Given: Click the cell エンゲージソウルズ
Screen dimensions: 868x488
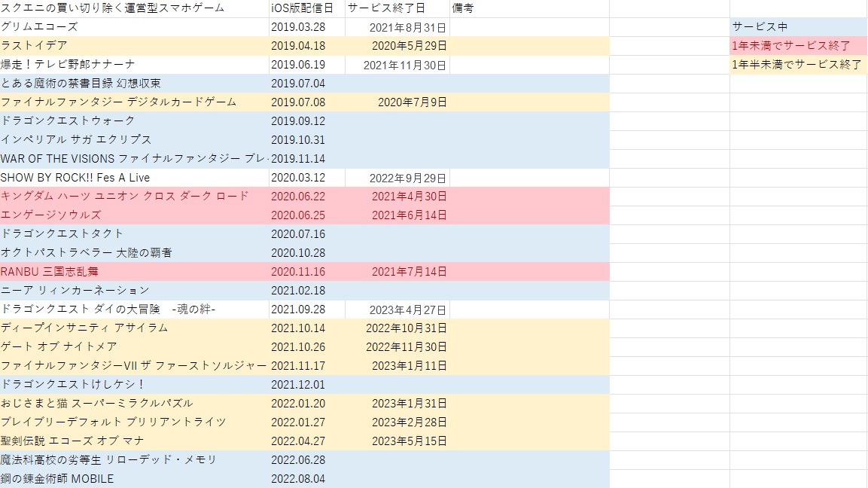Looking at the screenshot, I should coord(135,215).
